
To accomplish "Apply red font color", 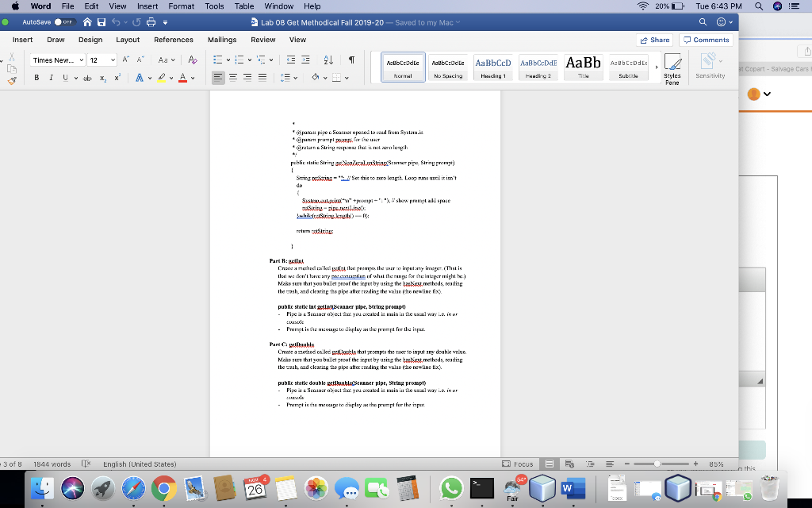I will [x=183, y=78].
